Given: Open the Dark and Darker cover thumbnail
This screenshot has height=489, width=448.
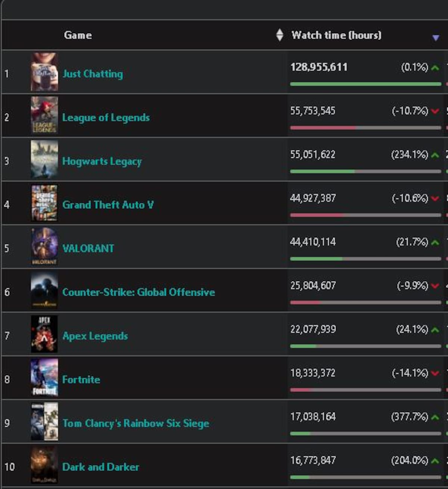Looking at the screenshot, I should pos(44,465).
